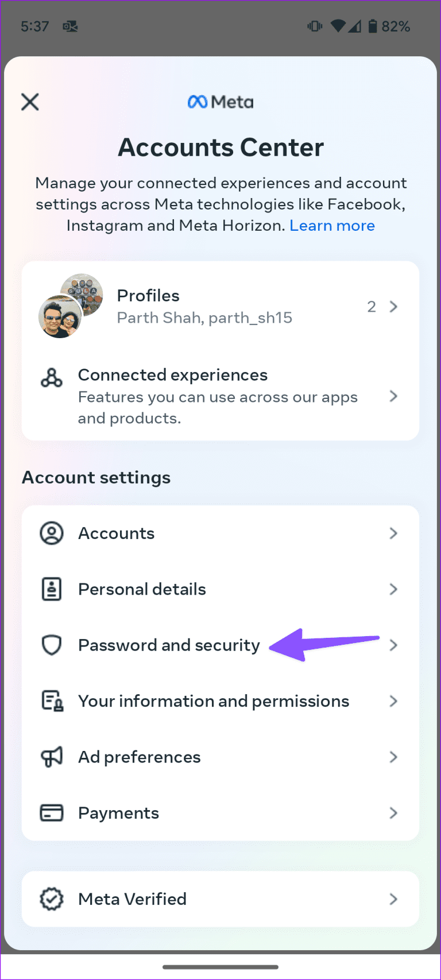This screenshot has width=441, height=980.
Task: Click the Personal details ID card icon
Action: 52,588
